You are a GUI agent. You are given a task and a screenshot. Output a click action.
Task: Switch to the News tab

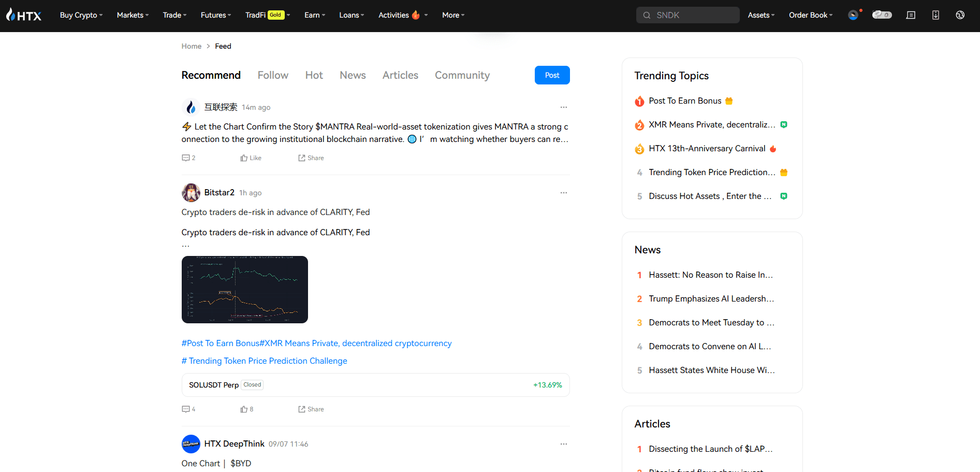pyautogui.click(x=353, y=75)
